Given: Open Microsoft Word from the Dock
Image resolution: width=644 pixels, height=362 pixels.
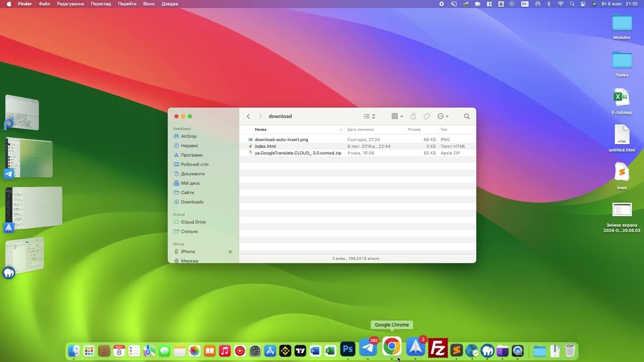Looking at the screenshot, I should click(x=315, y=351).
